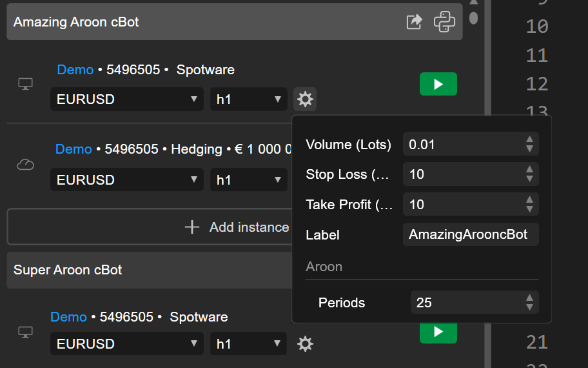This screenshot has width=588, height=368.
Task: Click the Python icon in Amazing Aroon header
Action: [444, 21]
